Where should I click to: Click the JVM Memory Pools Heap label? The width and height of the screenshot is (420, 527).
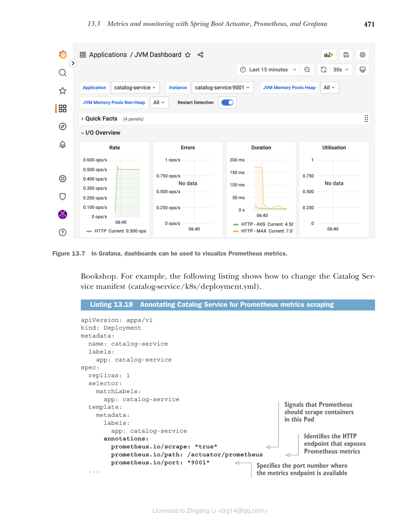[289, 88]
